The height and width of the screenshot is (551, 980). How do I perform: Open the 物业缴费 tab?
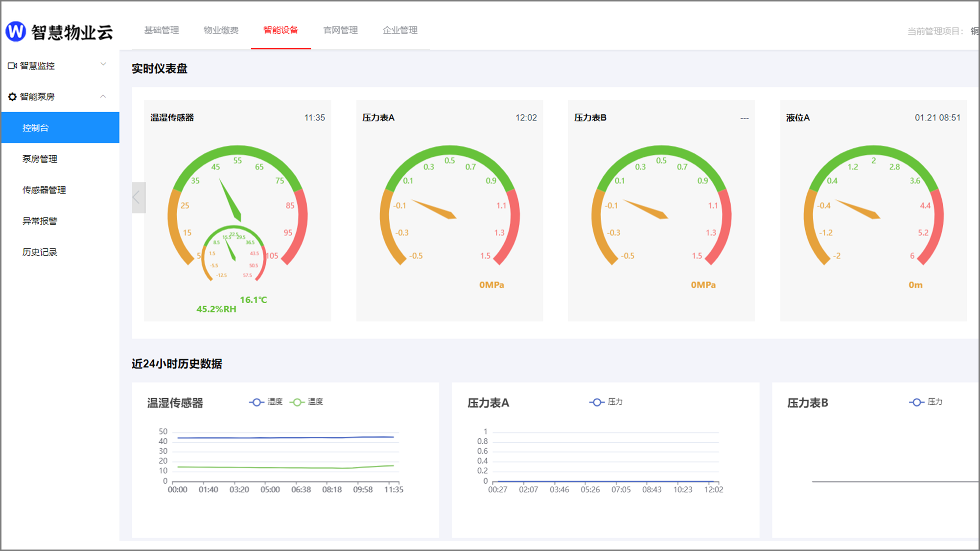[221, 30]
